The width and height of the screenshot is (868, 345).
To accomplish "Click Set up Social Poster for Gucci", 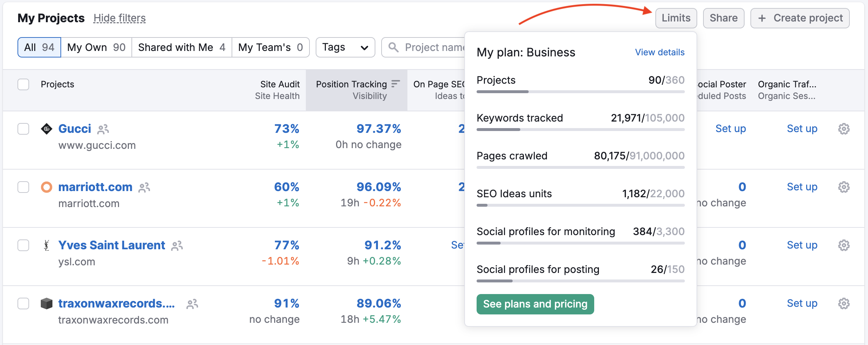I will [731, 129].
